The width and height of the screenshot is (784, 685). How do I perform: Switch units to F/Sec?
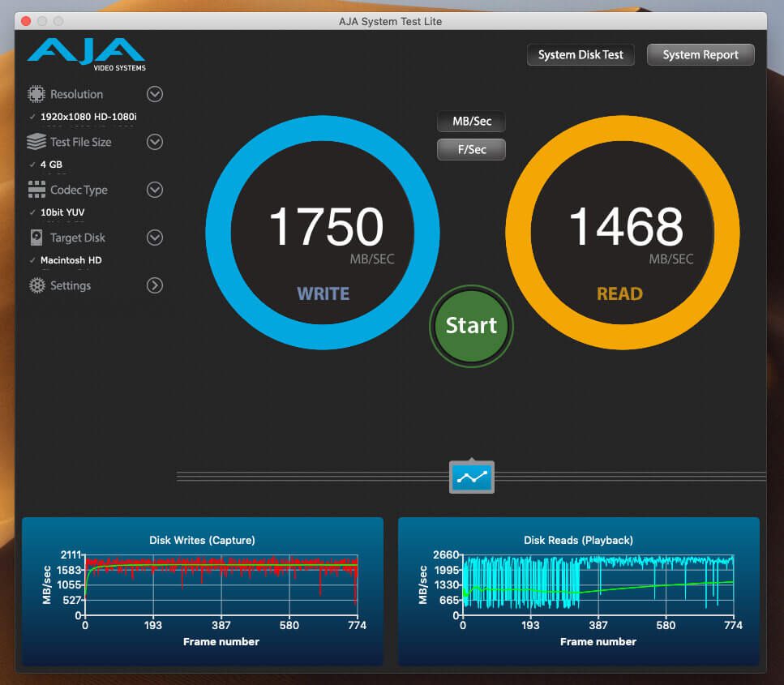tap(472, 149)
